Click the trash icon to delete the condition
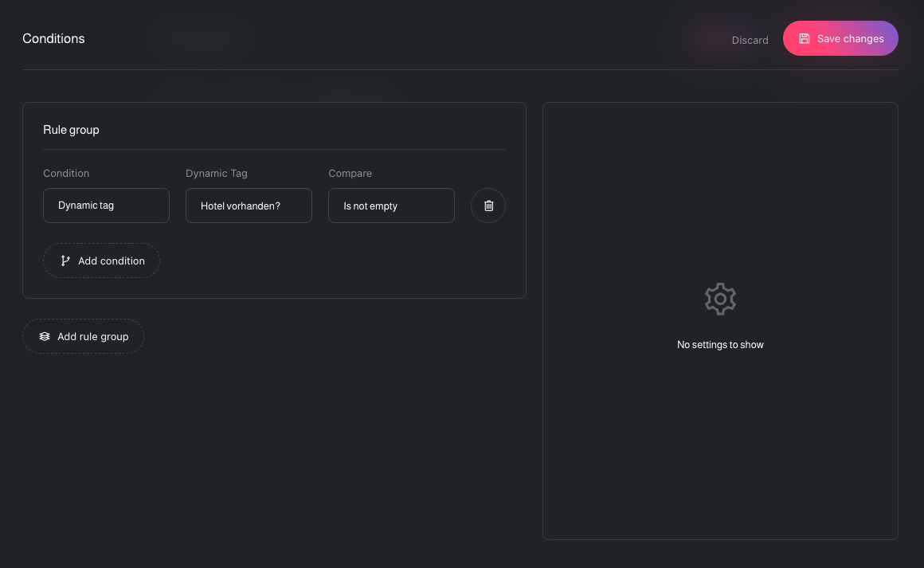Screen dimensions: 924x568 click(488, 206)
